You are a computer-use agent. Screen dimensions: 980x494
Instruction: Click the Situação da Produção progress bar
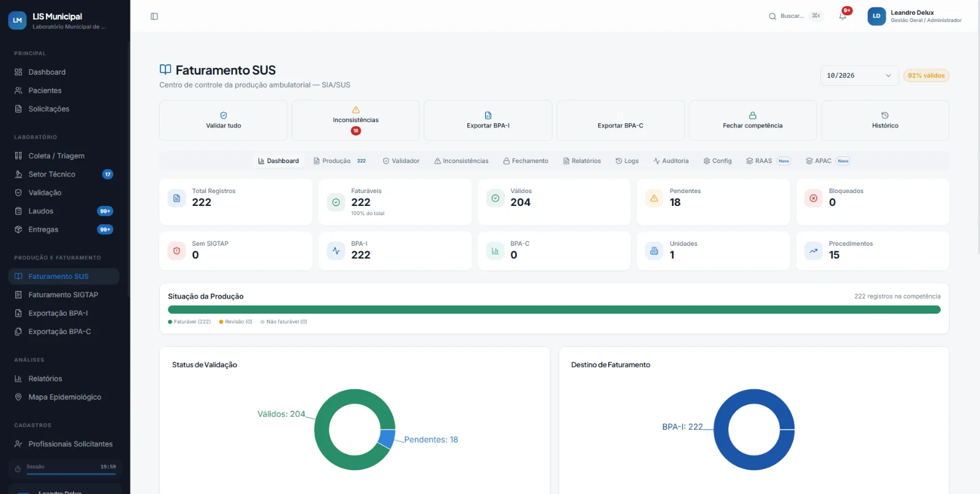[554, 310]
